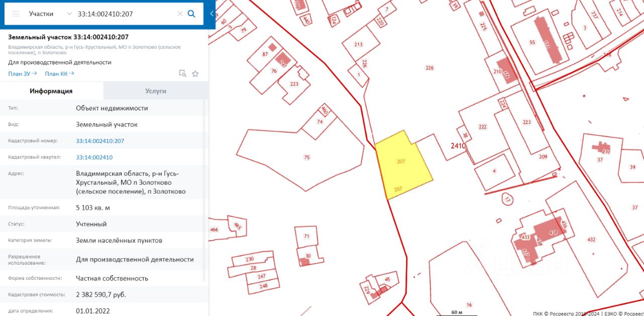Follow cadastral number link 33:14:002410:207 in table
Viewport: 644px width, 316px height.
pos(100,141)
